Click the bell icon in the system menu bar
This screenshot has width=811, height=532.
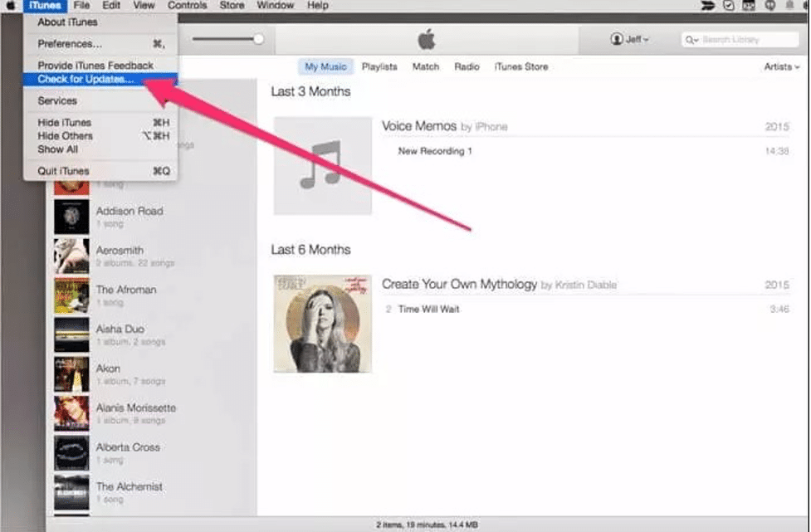(790, 5)
